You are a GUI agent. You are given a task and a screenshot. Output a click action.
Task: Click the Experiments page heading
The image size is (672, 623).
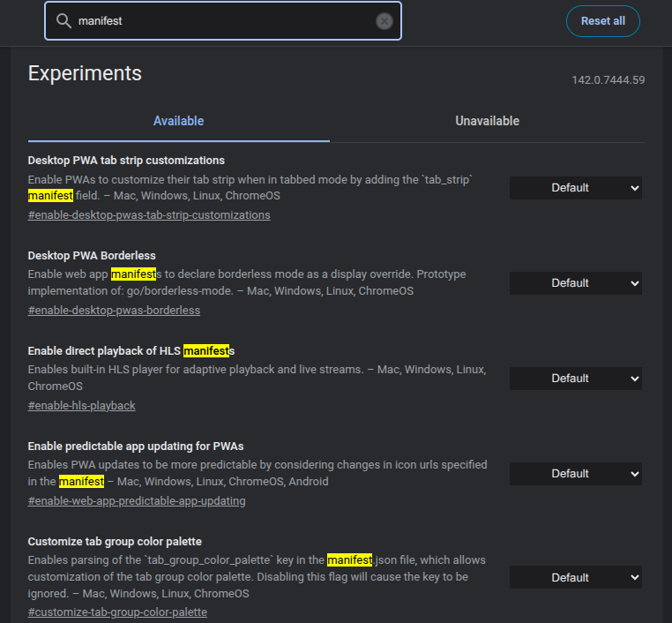click(85, 73)
